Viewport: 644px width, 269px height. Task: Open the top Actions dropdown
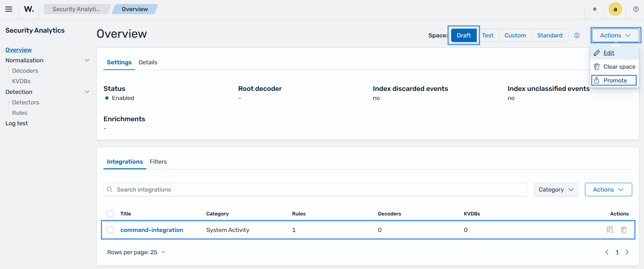[x=615, y=35]
